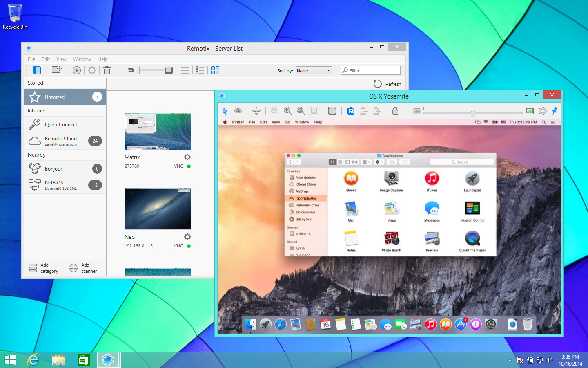
Task: Open the Matrix server thumbnail
Action: coord(158,131)
